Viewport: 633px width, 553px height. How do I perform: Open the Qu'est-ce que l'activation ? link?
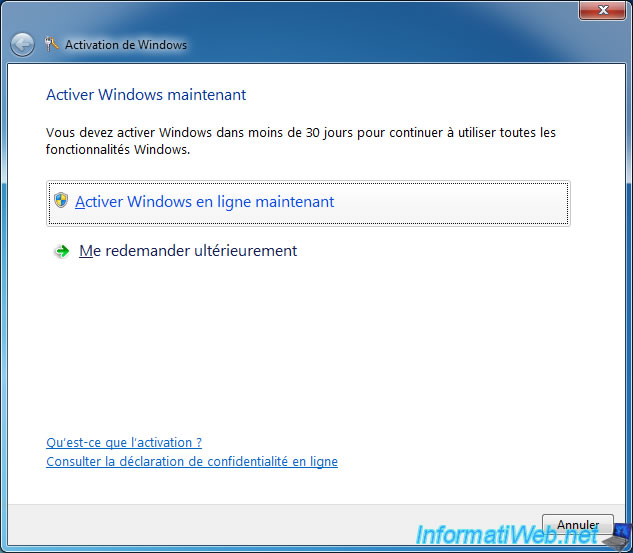[x=124, y=443]
